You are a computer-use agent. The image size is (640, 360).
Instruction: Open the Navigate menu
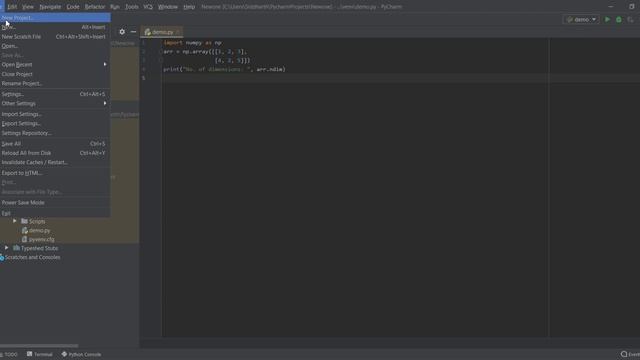[50, 7]
